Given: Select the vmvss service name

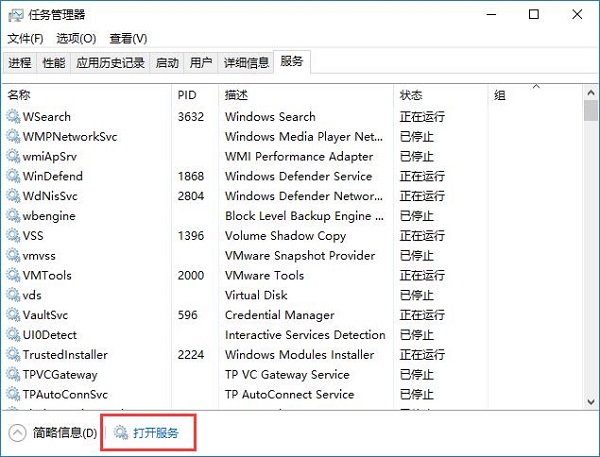Looking at the screenshot, I should tap(39, 255).
